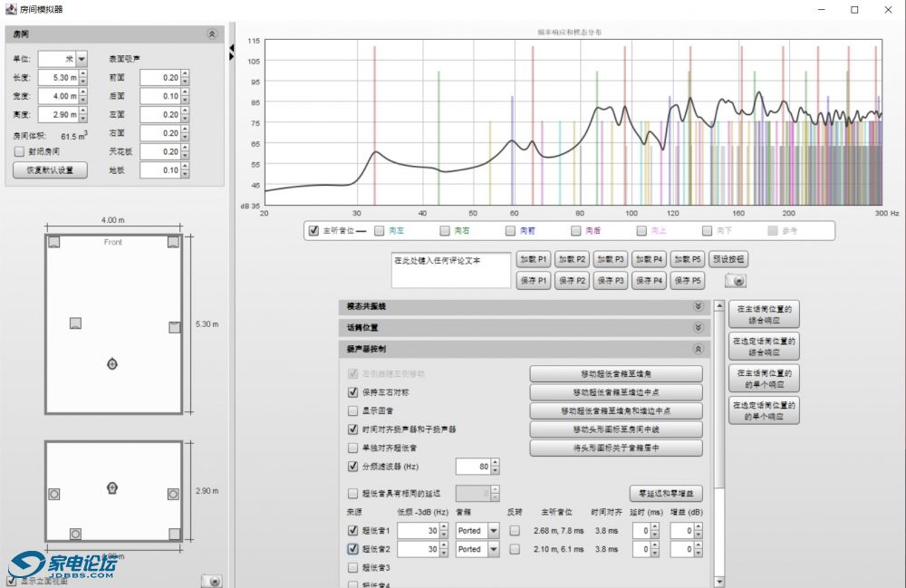
Task: Select bottom-left subwoofer in elevation view
Action: coord(75,534)
